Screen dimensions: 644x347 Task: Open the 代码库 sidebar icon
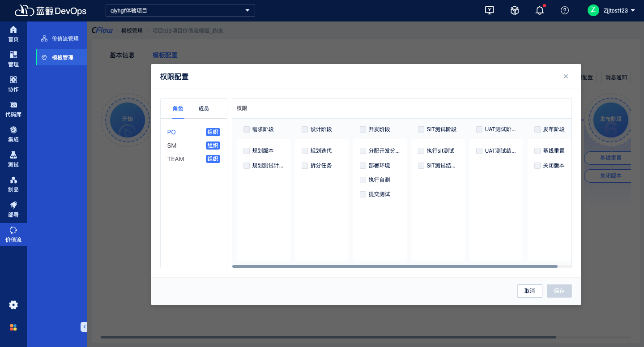pos(13,105)
